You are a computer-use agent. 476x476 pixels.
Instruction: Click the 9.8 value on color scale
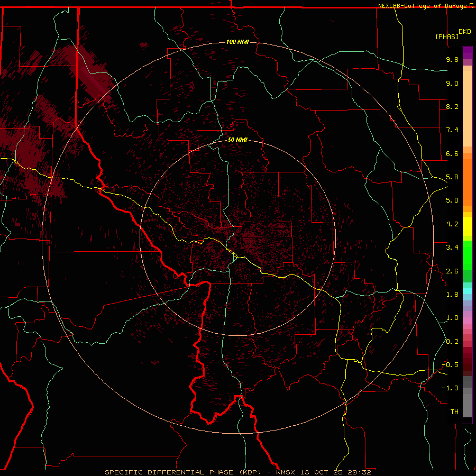coord(452,59)
